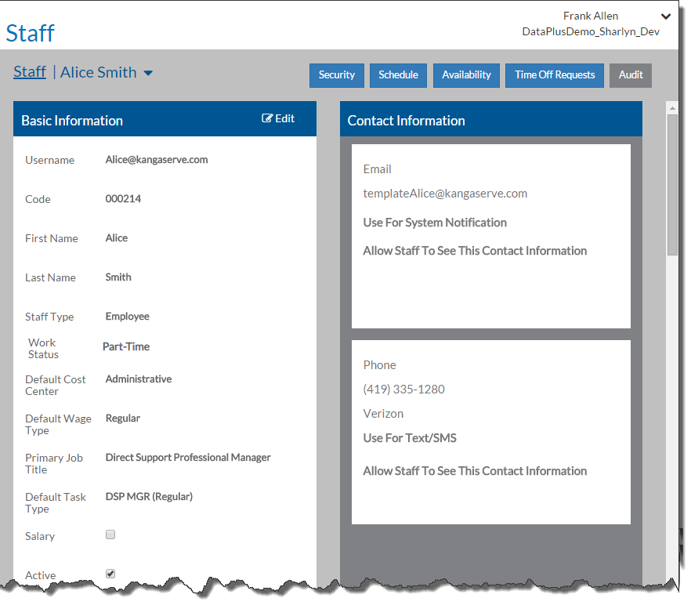Select the Availability button
Screen dimensions: 691x616
[x=466, y=75]
